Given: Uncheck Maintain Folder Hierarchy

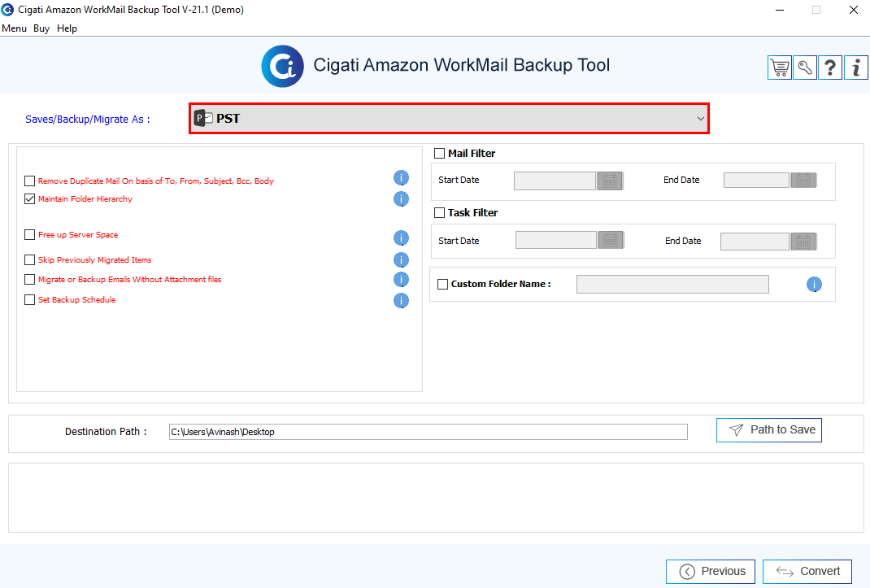Looking at the screenshot, I should coord(30,198).
